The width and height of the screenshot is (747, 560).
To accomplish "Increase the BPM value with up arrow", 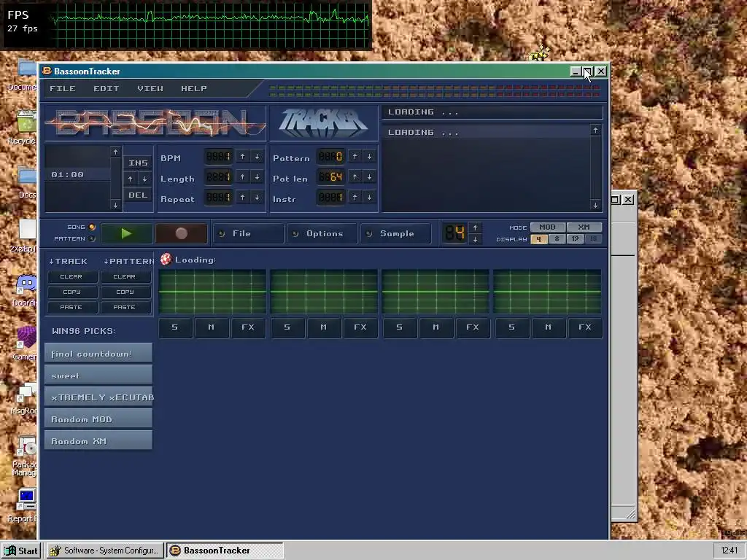I will tap(242, 157).
